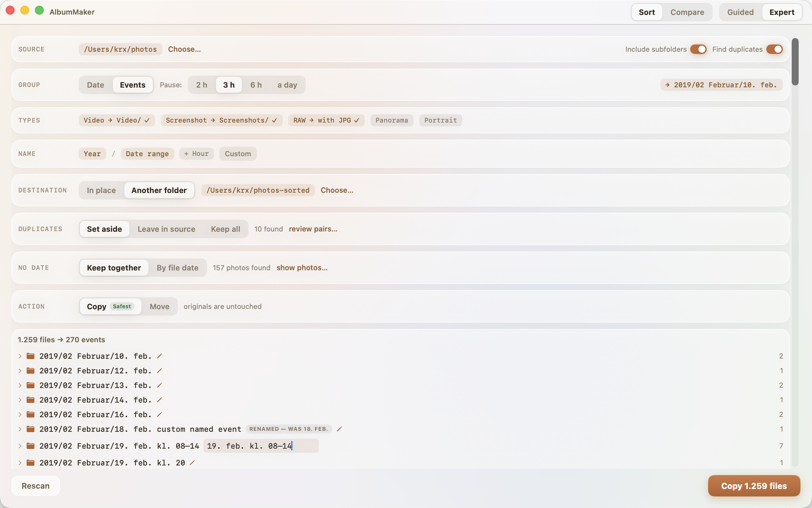Expand 19. feb. kl. 20 folder
Screen dimensions: 812x508
click(x=20, y=463)
